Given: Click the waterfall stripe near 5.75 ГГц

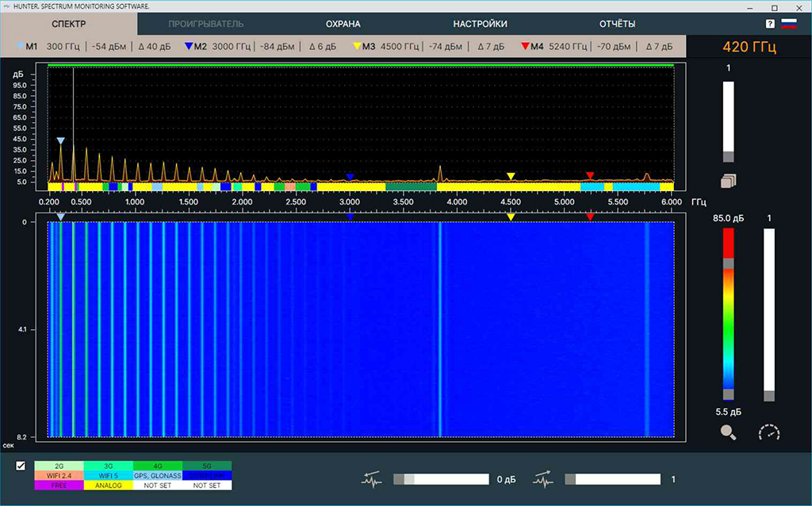Looking at the screenshot, I should pyautogui.click(x=647, y=329).
